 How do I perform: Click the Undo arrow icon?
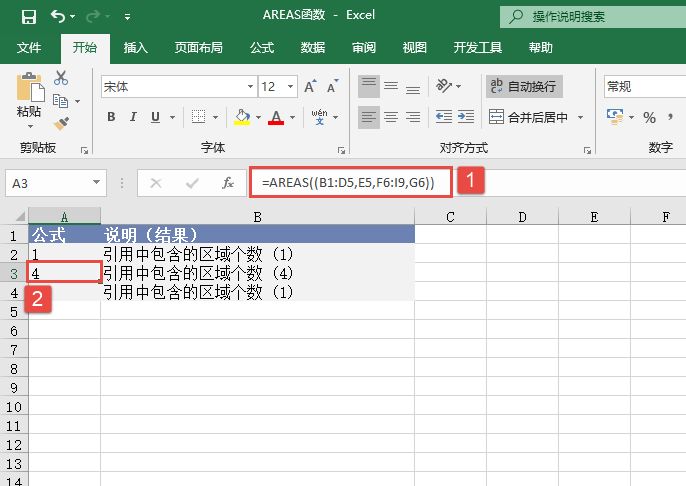58,17
